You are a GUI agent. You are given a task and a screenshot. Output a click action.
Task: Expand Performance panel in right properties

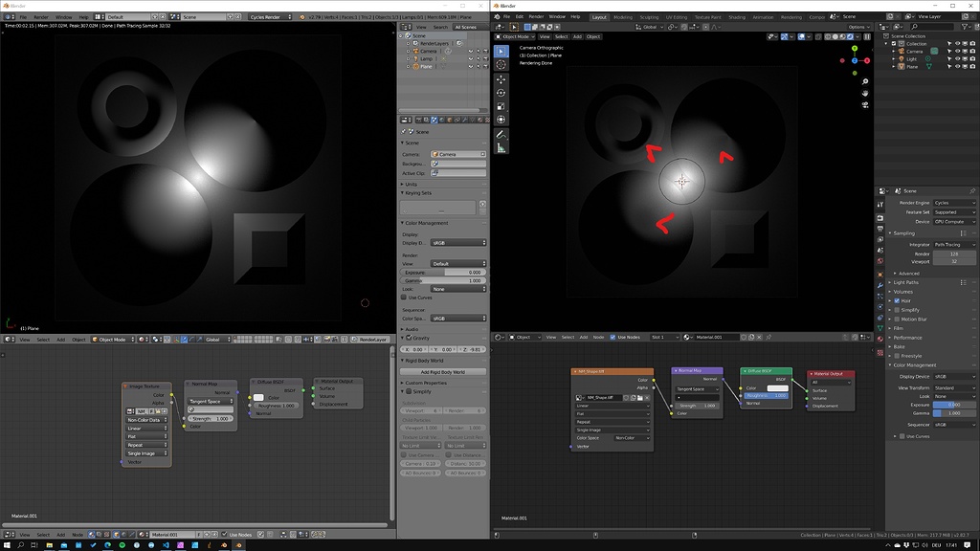(x=907, y=338)
